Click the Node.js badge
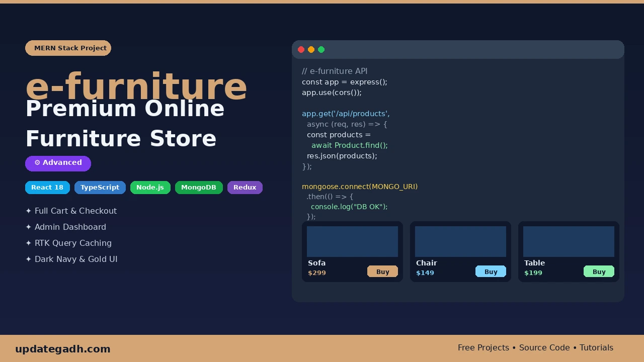 coord(150,187)
